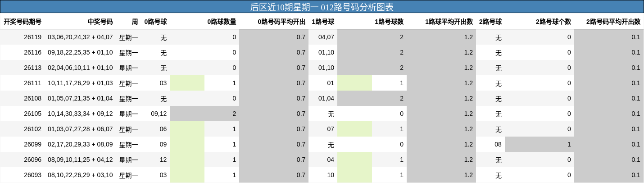Select winning numbers 01,05,07,21,35 + 01,04
The width and height of the screenshot is (644, 183).
[x=80, y=98]
